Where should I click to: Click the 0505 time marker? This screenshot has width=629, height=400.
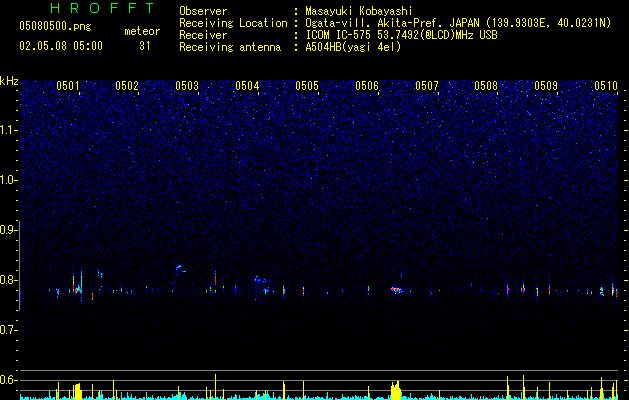[307, 86]
